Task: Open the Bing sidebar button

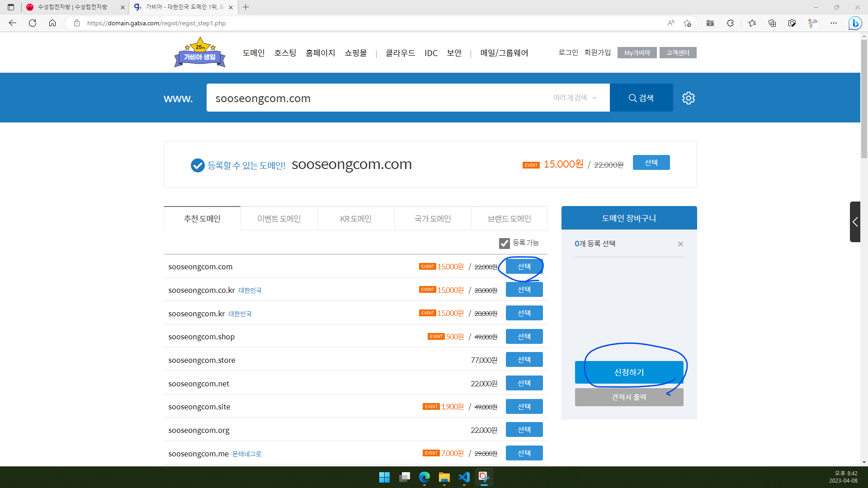Action: pyautogui.click(x=855, y=23)
